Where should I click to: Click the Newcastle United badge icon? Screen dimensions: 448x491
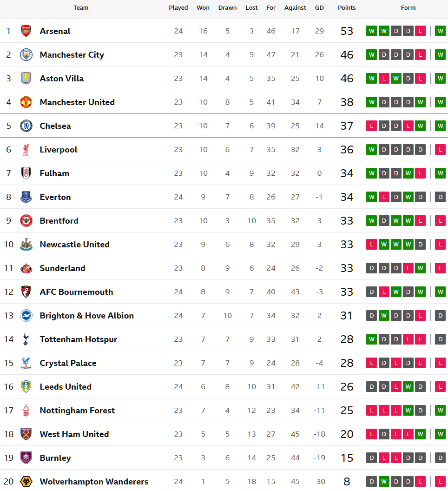[x=26, y=245]
